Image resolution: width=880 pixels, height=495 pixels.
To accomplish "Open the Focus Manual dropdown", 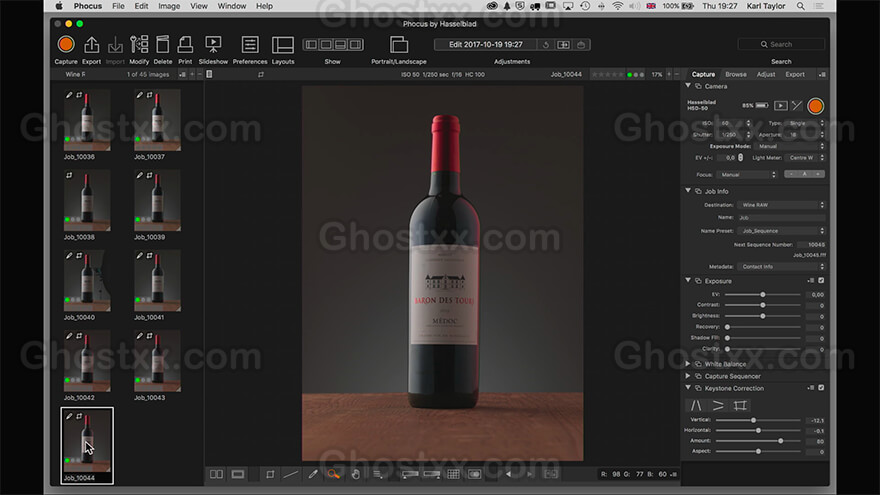I will (746, 175).
